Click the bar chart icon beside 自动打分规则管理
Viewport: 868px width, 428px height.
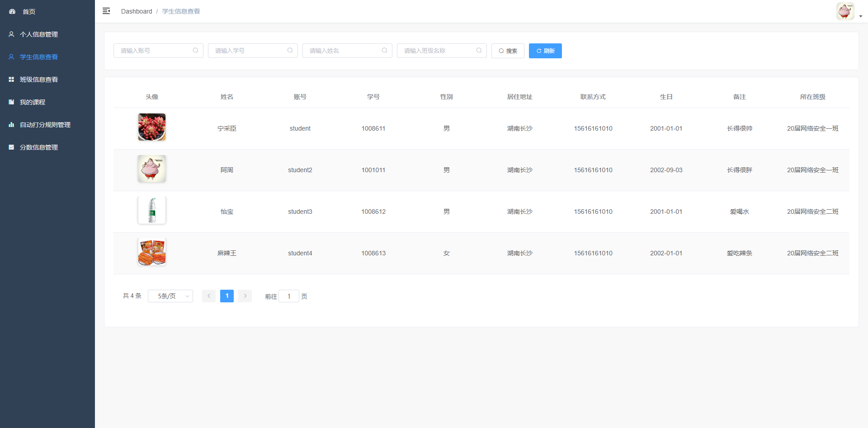click(x=11, y=125)
